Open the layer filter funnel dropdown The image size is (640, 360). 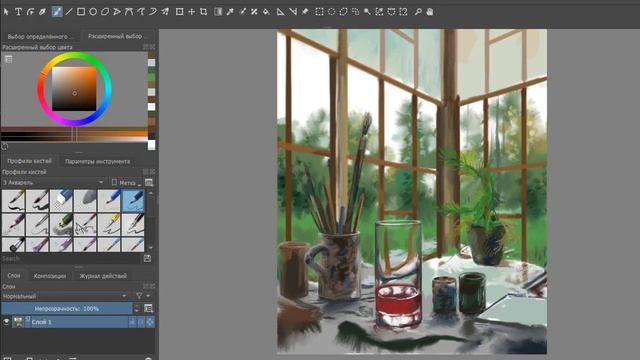(x=142, y=296)
